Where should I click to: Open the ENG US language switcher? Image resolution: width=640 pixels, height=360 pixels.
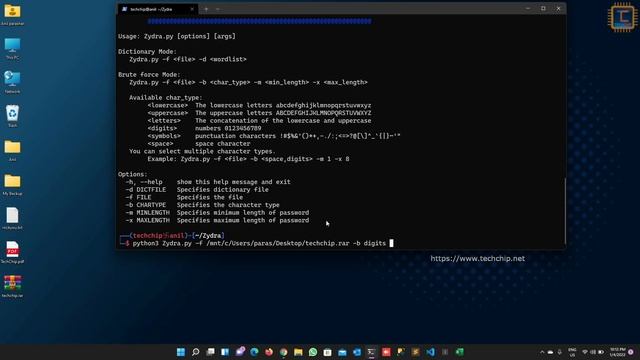(572, 352)
